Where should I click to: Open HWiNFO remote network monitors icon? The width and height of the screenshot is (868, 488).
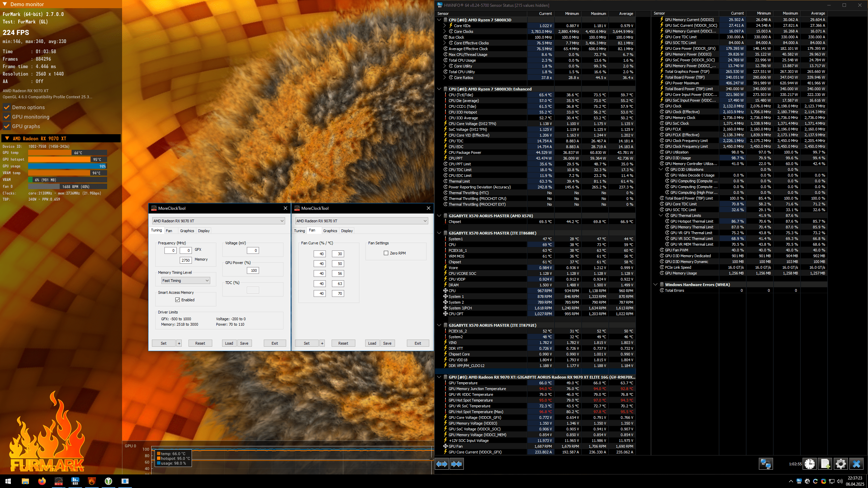click(766, 464)
